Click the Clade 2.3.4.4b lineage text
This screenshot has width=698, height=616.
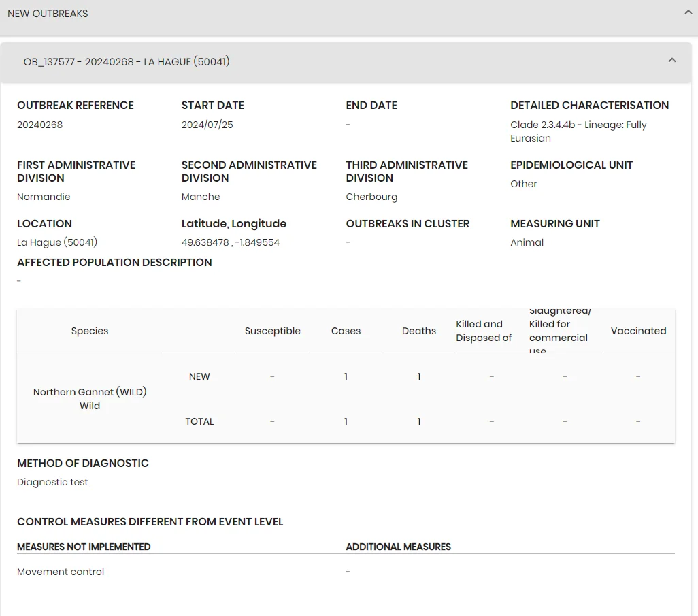click(x=578, y=131)
